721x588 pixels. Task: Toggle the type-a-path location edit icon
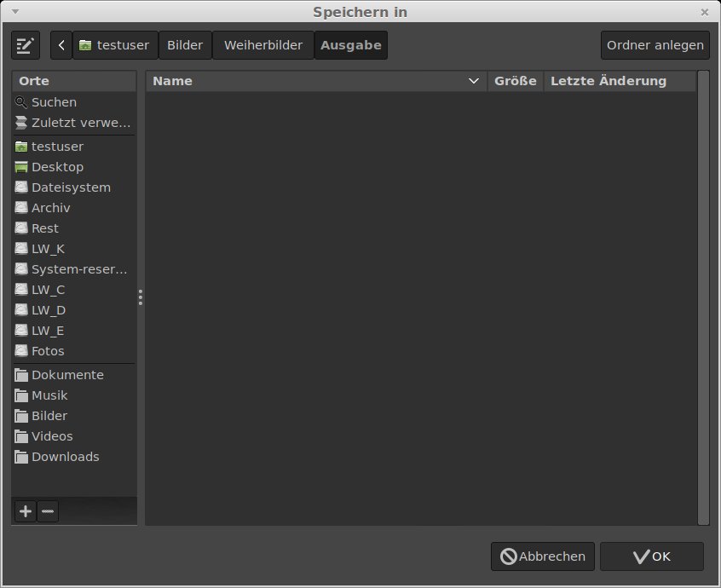pyautogui.click(x=26, y=45)
